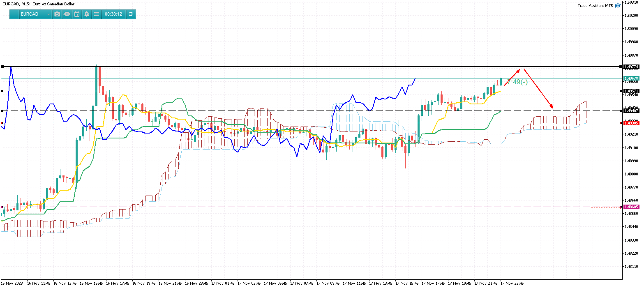Toggle the eye visibility icon
Screen dimensions: 644x288
[67, 14]
